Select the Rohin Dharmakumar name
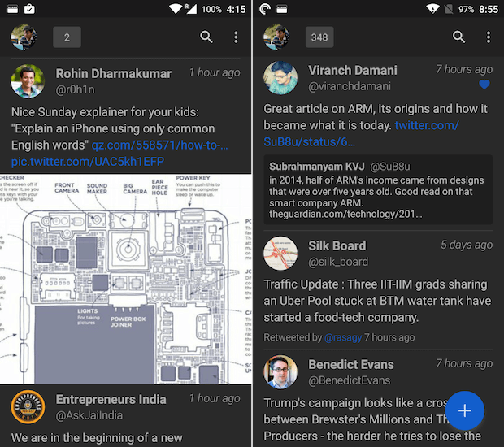Viewport: 504px width, 447px height. pos(114,74)
